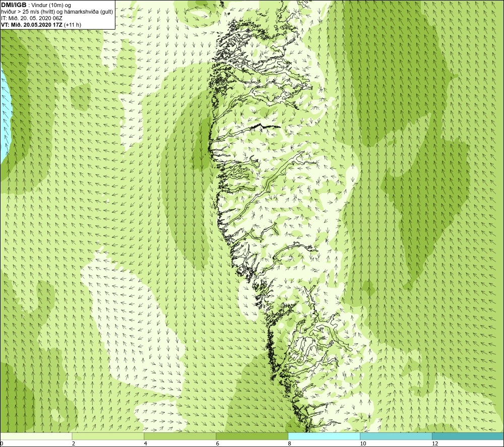Click the 'Vindur (10m) og' label

point(51,6)
